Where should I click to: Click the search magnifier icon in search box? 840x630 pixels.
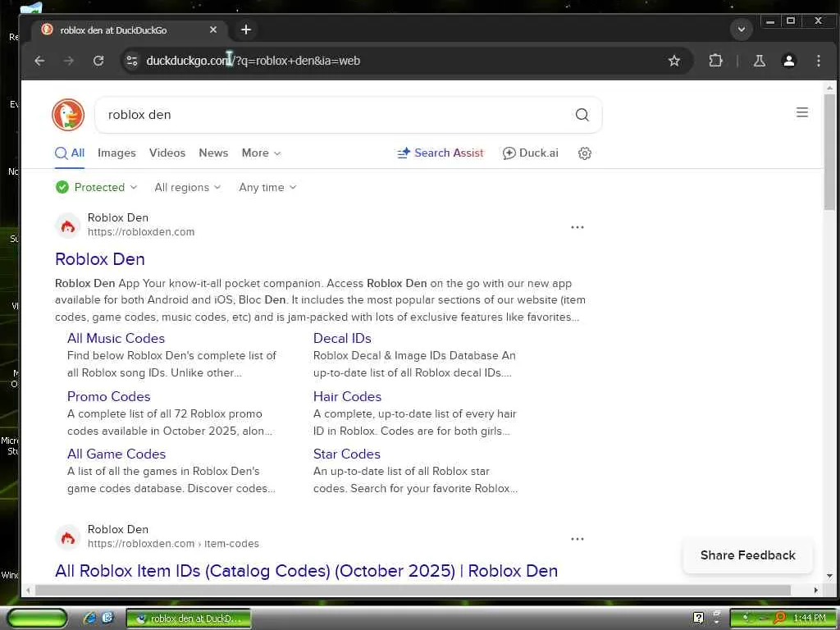tap(582, 115)
